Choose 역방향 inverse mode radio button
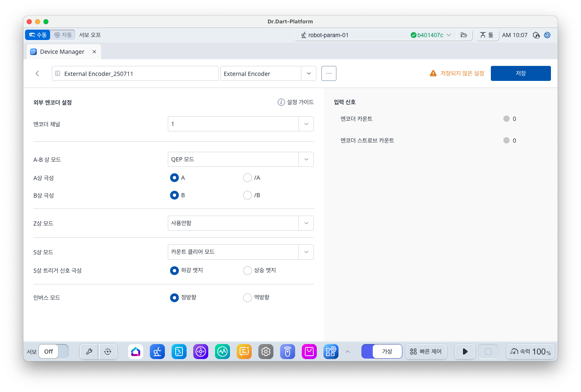 click(248, 297)
